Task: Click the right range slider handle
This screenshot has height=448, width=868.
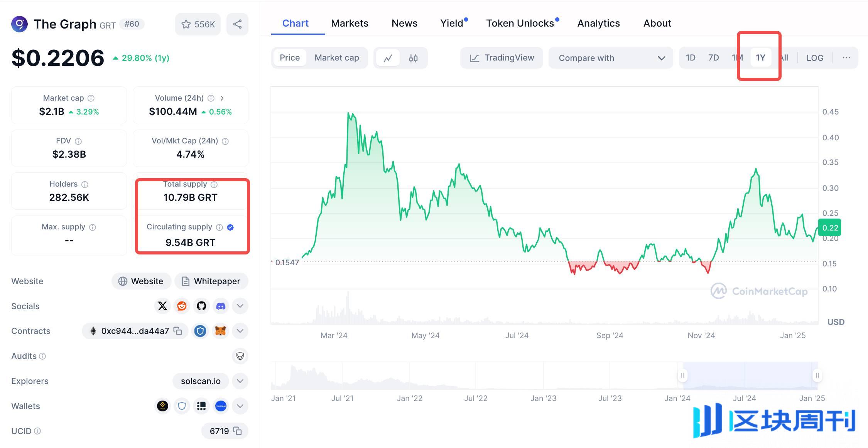Action: pos(817,375)
